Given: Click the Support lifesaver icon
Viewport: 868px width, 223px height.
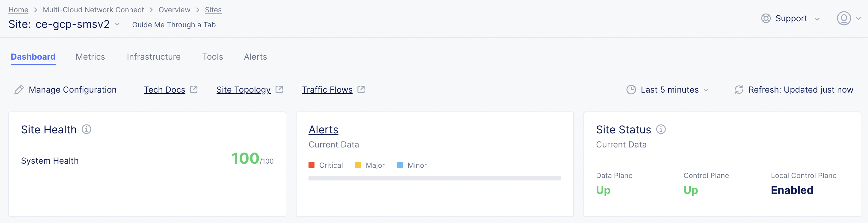Looking at the screenshot, I should (x=765, y=19).
